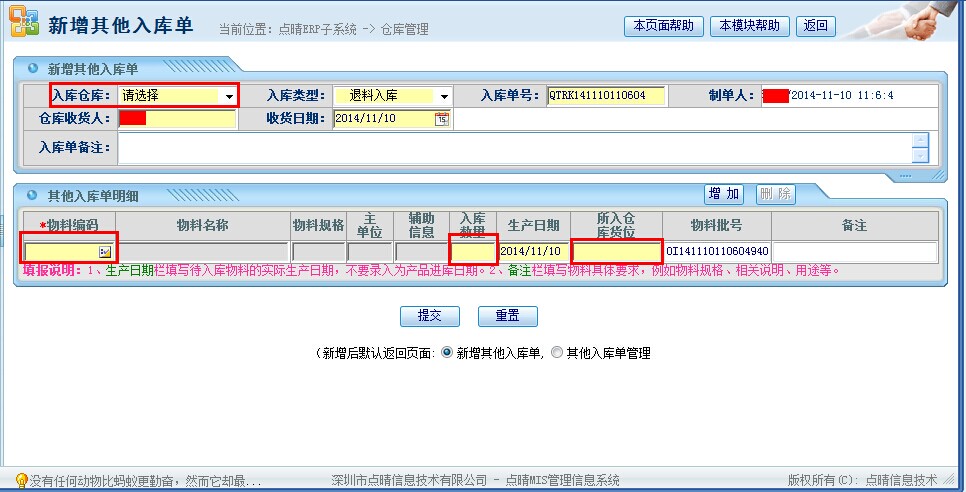Screen dimensions: 966x492
Task: Click scroll-up arrow in 入库单备注 box
Action: pos(920,141)
